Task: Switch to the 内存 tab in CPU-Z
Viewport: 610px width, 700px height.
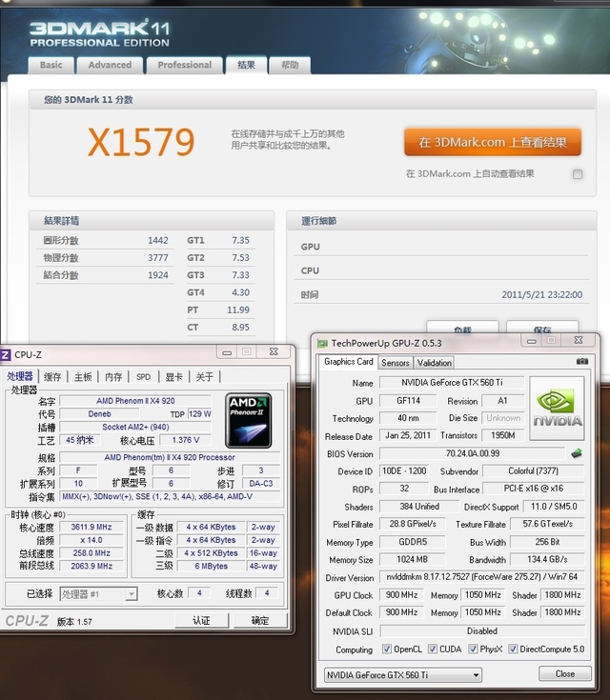Action: coord(113,377)
